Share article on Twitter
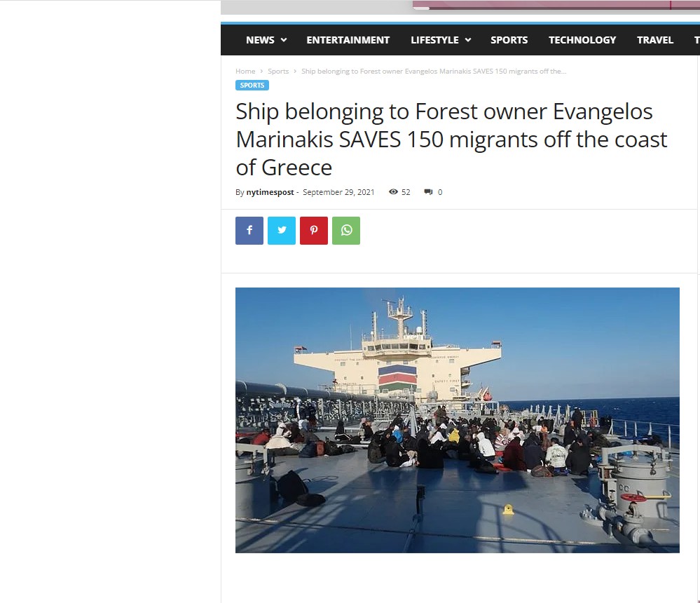This screenshot has height=603, width=700. [x=281, y=231]
